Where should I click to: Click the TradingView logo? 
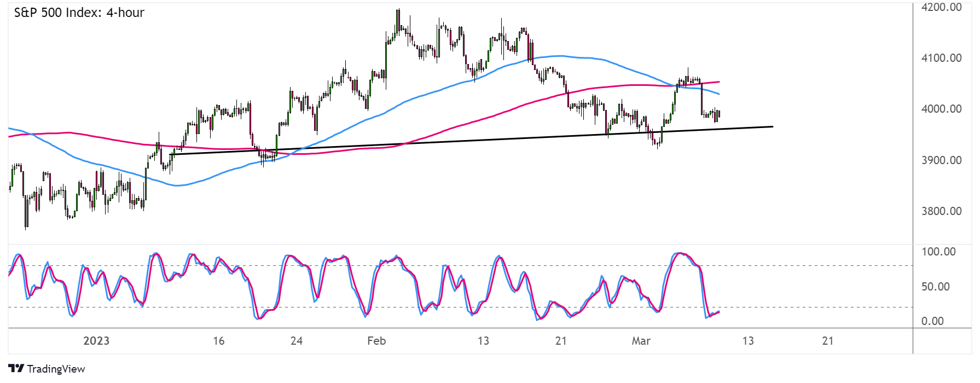click(16, 369)
